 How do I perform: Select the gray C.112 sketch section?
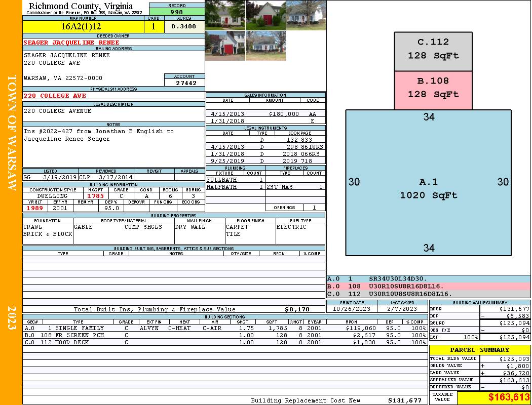[x=433, y=52]
